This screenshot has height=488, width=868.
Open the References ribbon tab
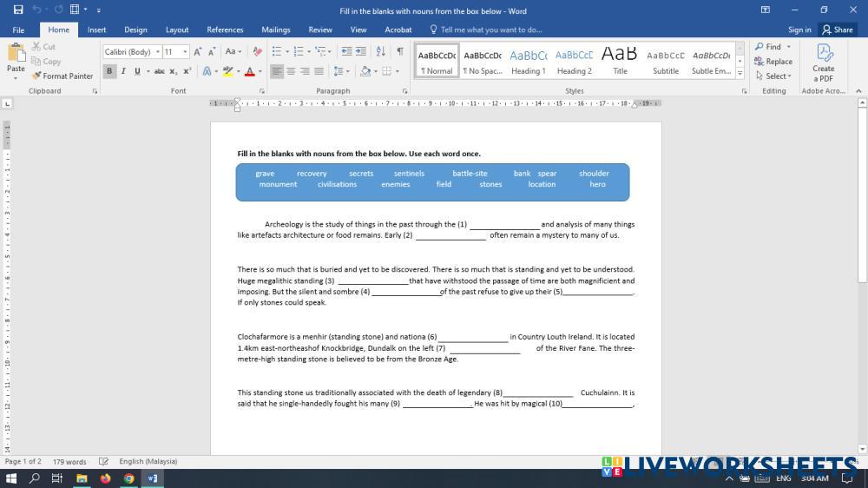click(x=225, y=30)
